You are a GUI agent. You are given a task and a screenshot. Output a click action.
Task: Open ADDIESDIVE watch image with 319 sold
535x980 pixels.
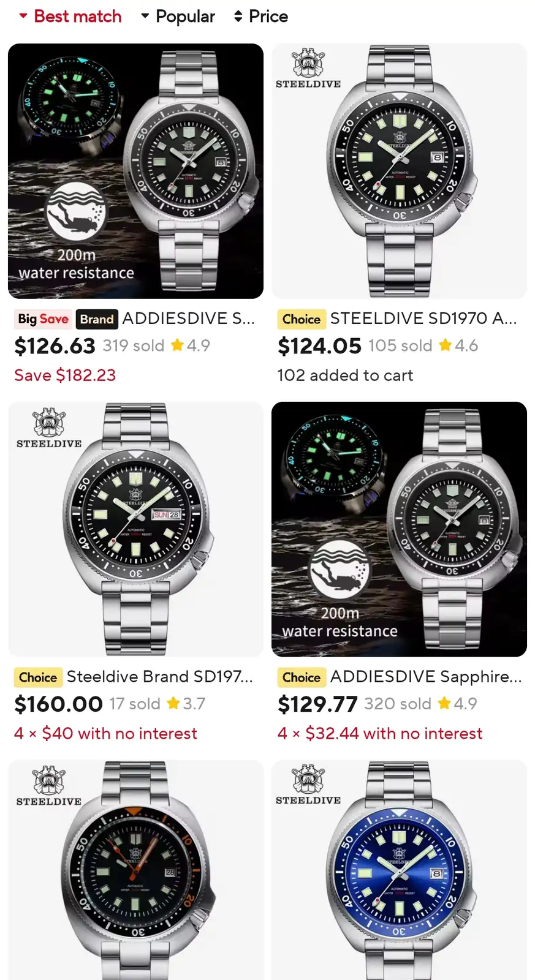pos(135,171)
